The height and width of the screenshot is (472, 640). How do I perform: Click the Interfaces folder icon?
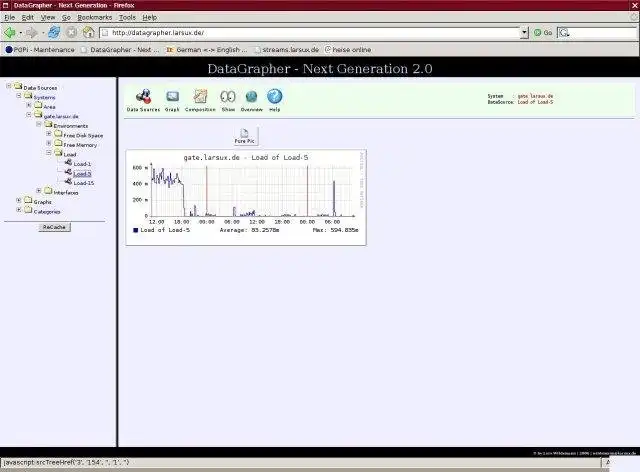tap(48, 191)
